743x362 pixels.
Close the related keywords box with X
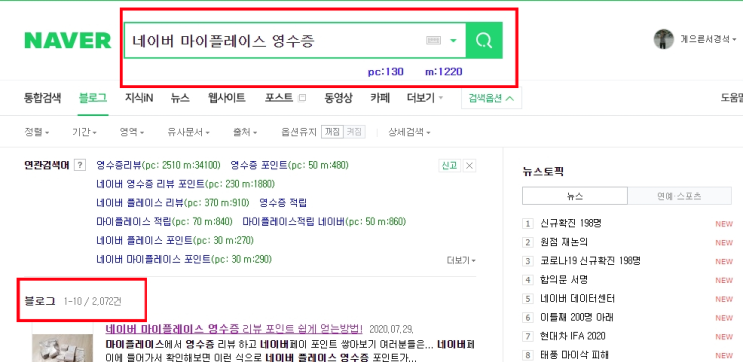click(469, 165)
